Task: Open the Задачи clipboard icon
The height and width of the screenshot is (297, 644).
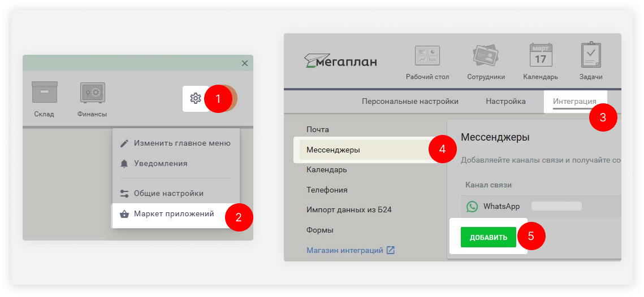Action: point(591,56)
